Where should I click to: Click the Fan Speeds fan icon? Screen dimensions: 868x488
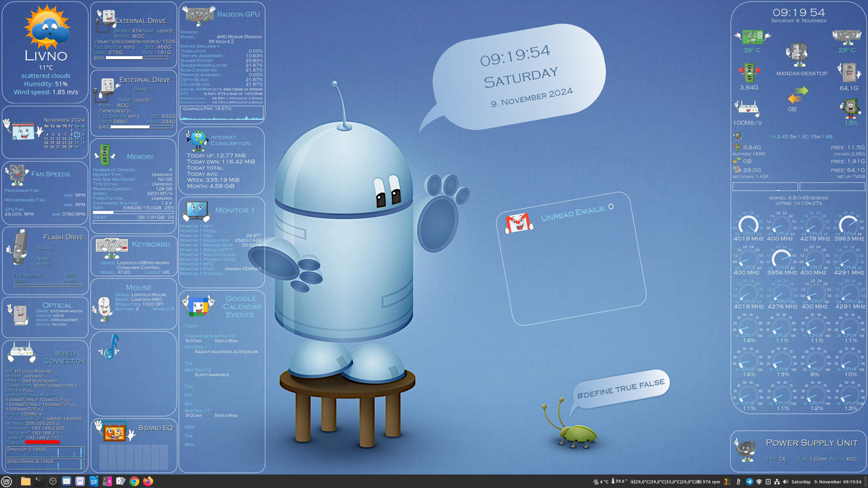pos(18,175)
